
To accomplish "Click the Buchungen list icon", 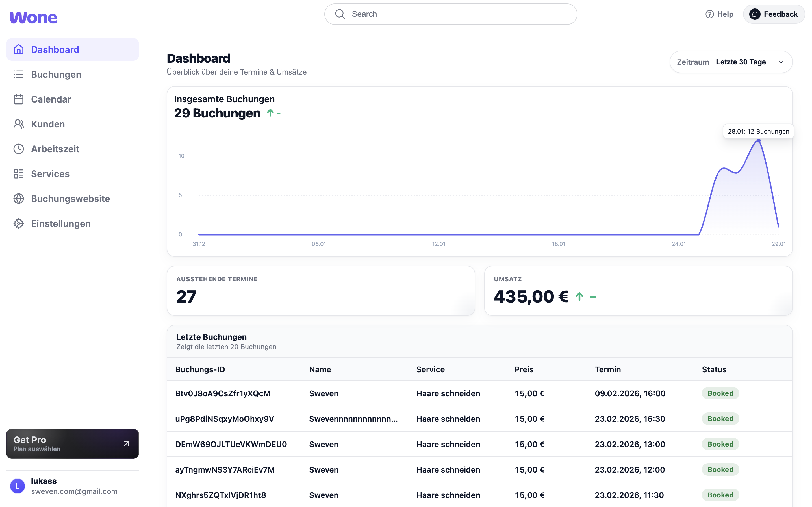I will click(x=19, y=74).
